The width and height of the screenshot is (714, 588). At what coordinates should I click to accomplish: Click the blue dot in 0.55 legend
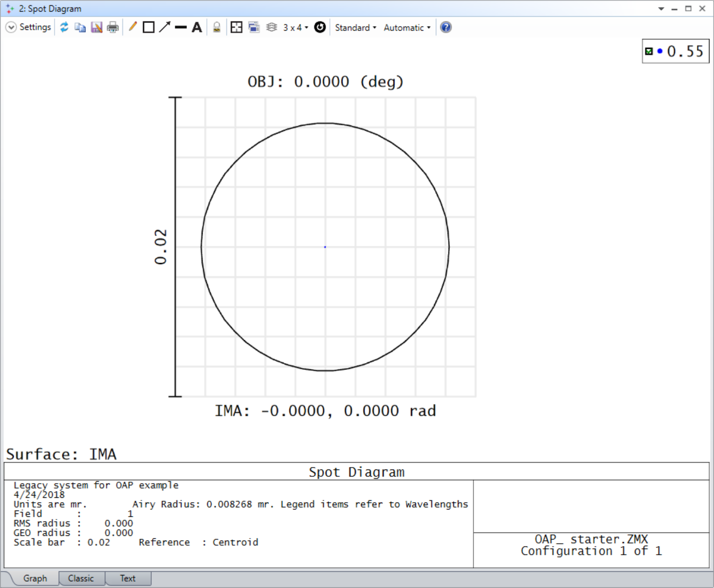pyautogui.click(x=660, y=51)
